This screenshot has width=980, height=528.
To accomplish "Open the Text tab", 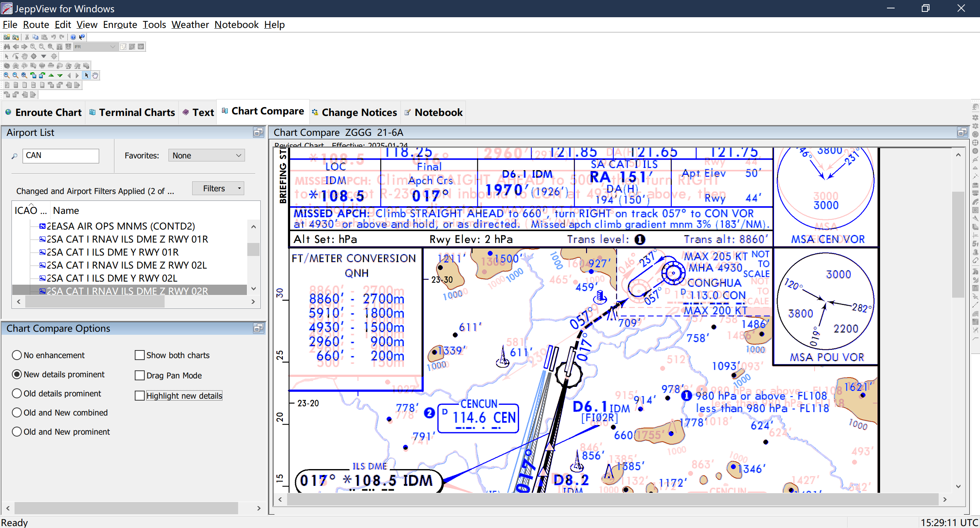I will (x=198, y=112).
